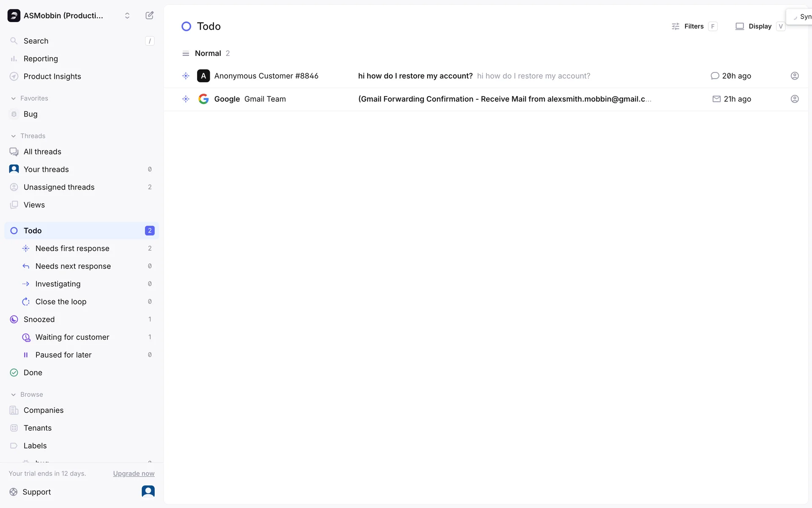812x508 pixels.
Task: Open the Filters sliders icon
Action: pos(675,26)
